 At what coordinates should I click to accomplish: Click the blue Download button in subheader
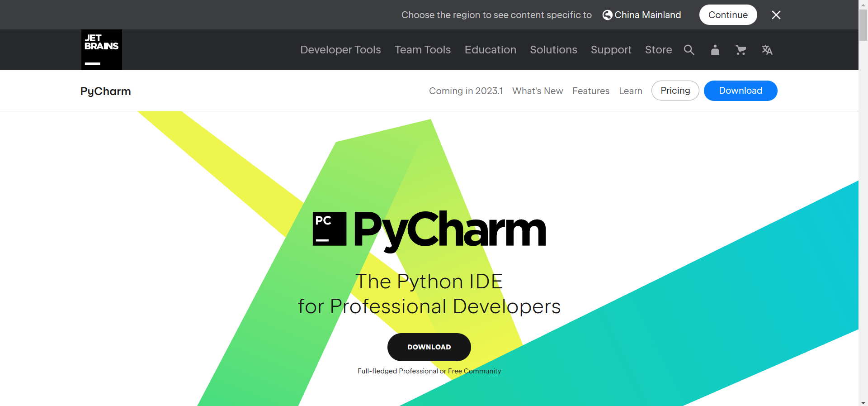741,91
